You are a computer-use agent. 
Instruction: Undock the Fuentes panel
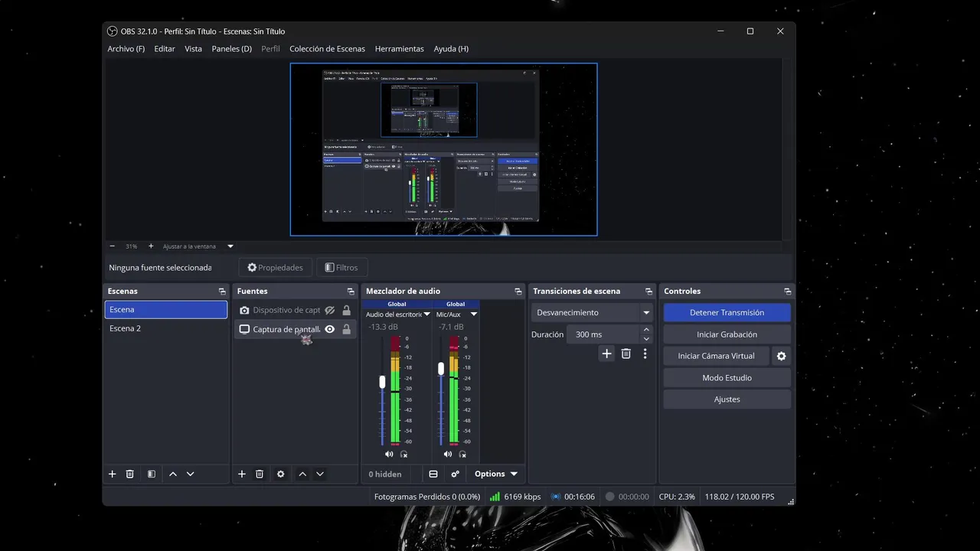(x=351, y=292)
